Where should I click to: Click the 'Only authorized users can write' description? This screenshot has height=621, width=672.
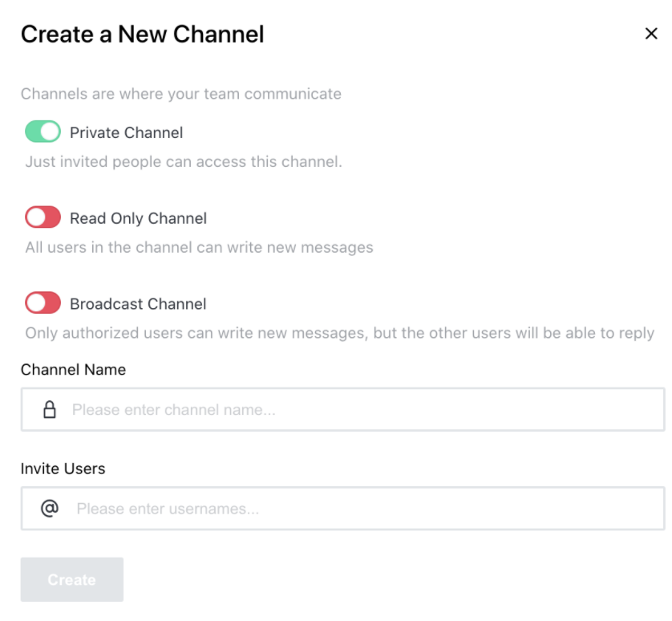pos(339,333)
